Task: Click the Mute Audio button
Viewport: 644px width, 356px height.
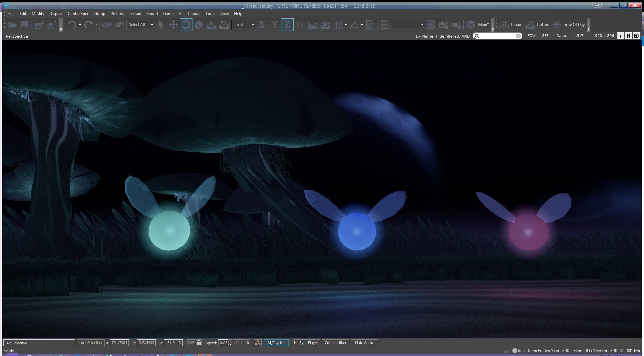Action: coord(364,343)
